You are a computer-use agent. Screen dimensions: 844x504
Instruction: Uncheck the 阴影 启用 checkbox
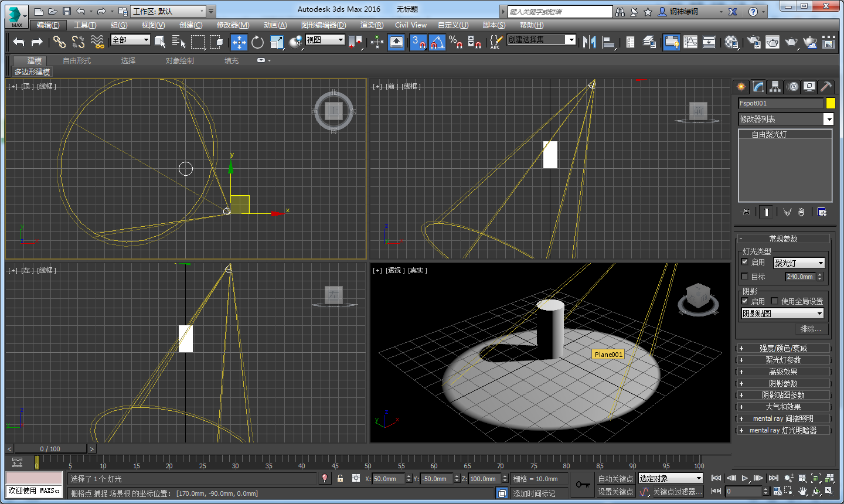pos(745,301)
